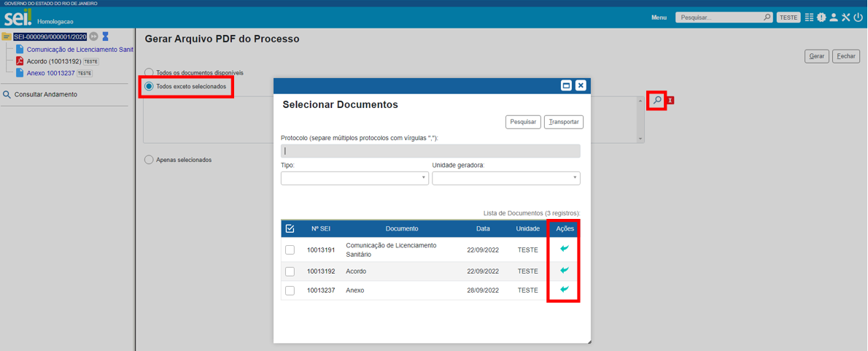This screenshot has height=351, width=868.
Task: Open the TESTE unit selector in header
Action: click(x=788, y=18)
